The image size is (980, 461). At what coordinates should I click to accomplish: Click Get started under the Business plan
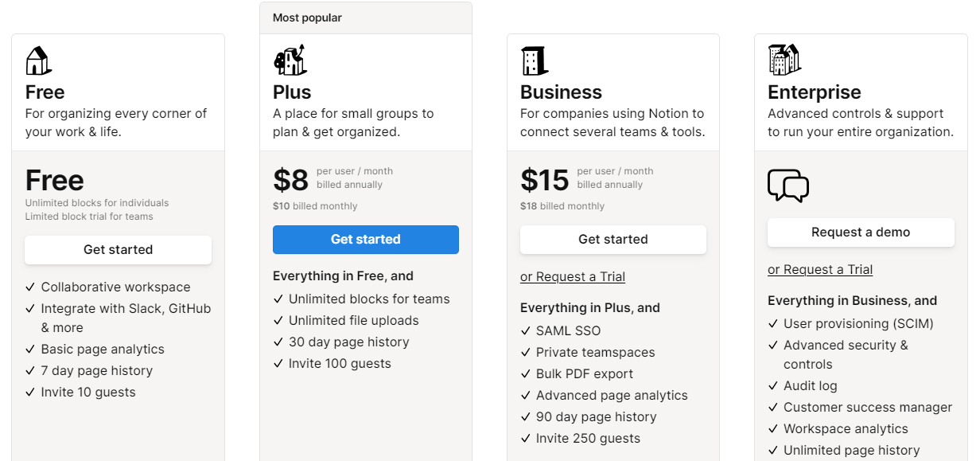tap(613, 240)
